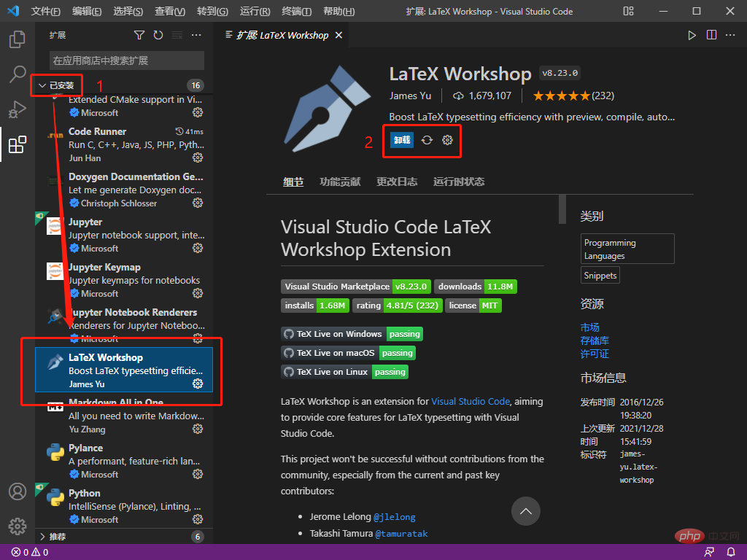Open the Visual Studio Code hyperlink
Viewport: 747px width, 560px height.
470,401
